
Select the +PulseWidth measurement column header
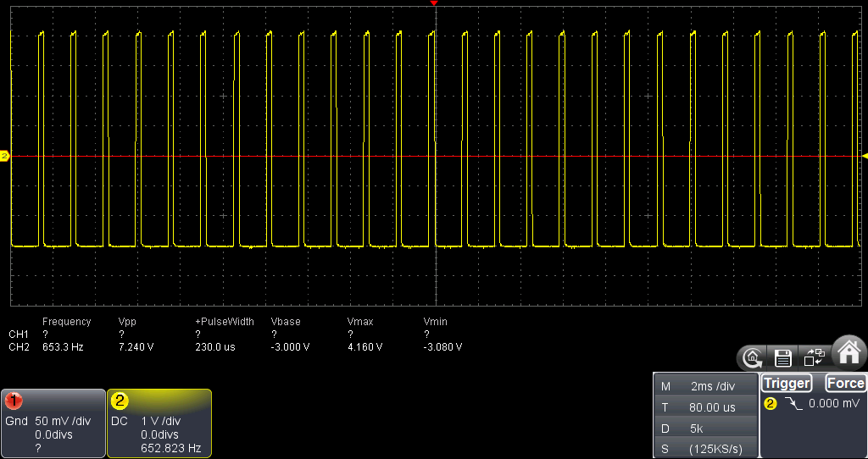pyautogui.click(x=224, y=322)
